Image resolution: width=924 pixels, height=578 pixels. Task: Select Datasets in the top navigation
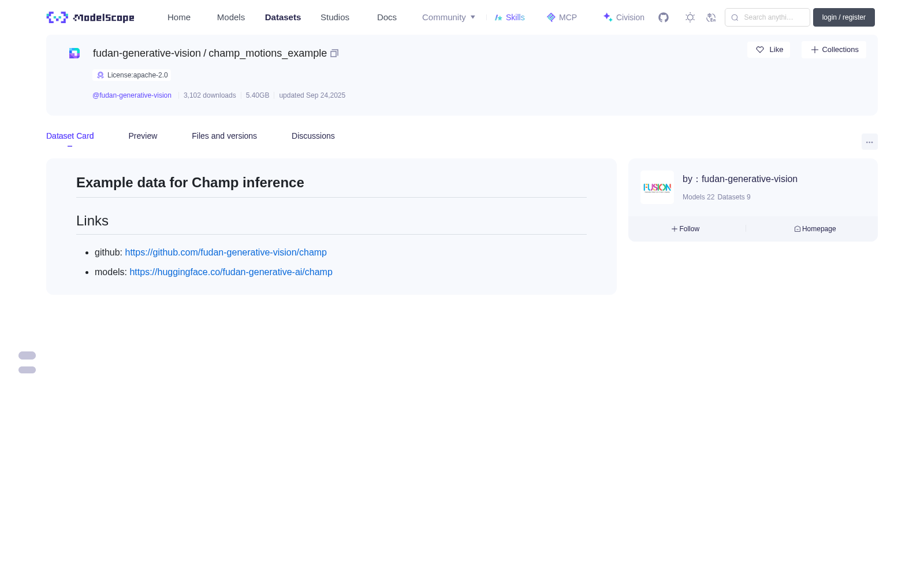283,17
